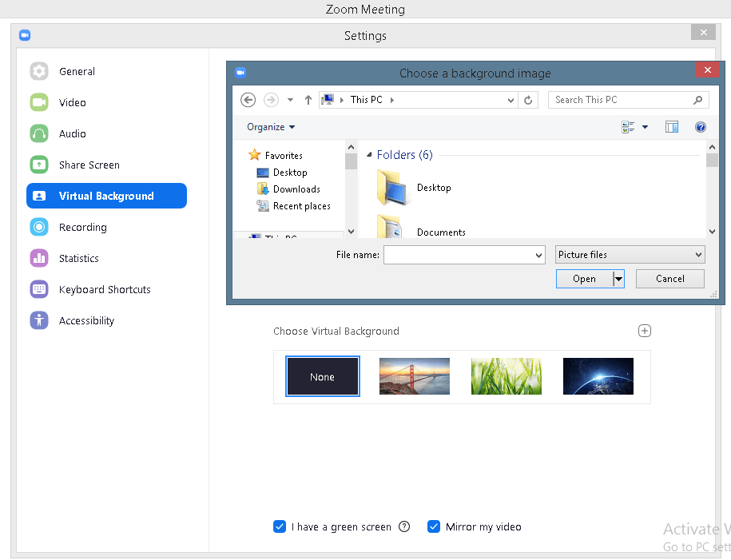
Task: Open recent locations dropdown arrow
Action: coord(291,100)
